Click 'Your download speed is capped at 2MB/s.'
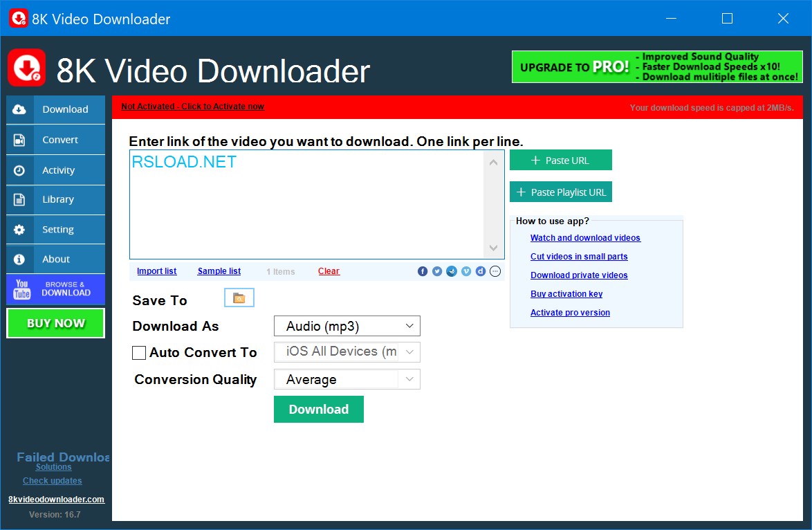This screenshot has height=530, width=812. [x=712, y=108]
